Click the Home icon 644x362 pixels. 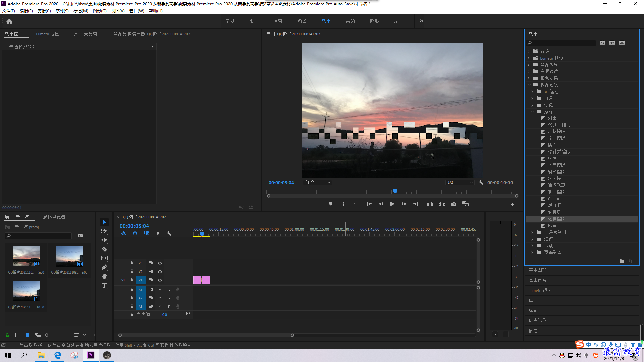coord(9,21)
